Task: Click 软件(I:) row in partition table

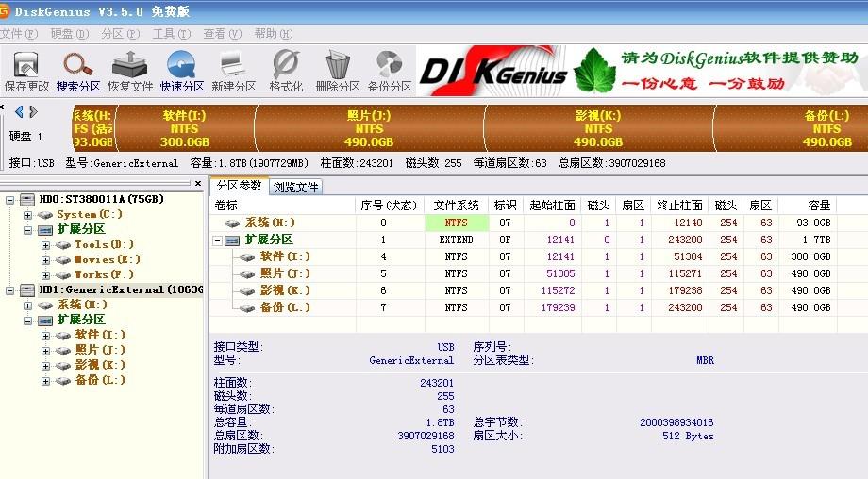Action: [x=524, y=256]
